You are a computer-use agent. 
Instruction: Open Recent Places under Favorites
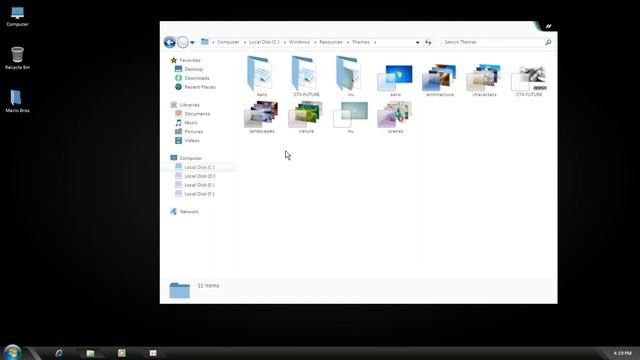click(x=200, y=87)
